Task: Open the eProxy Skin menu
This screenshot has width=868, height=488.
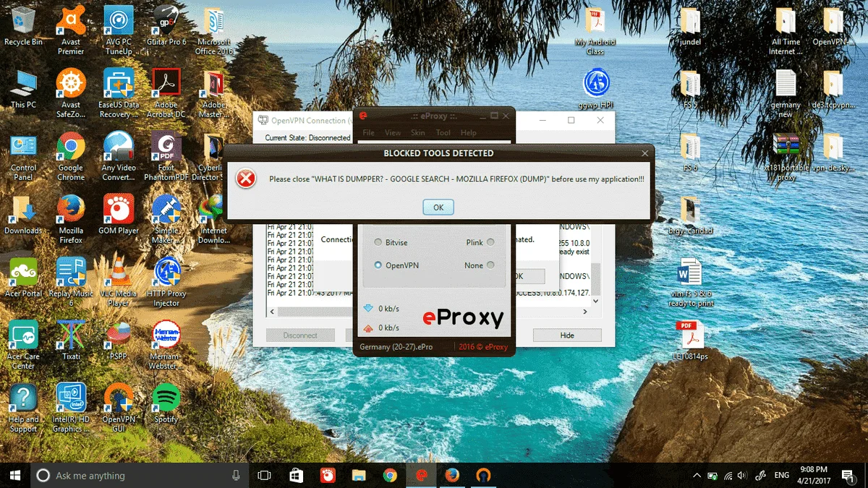Action: pos(418,133)
